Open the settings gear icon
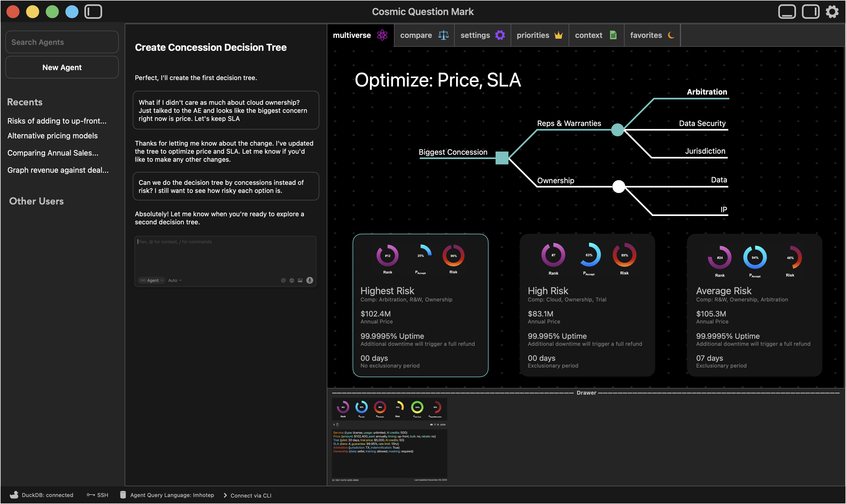The image size is (846, 504). click(x=832, y=11)
